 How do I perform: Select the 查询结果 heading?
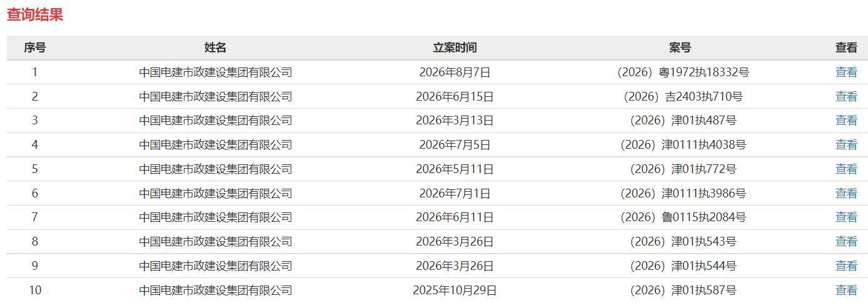pos(35,15)
